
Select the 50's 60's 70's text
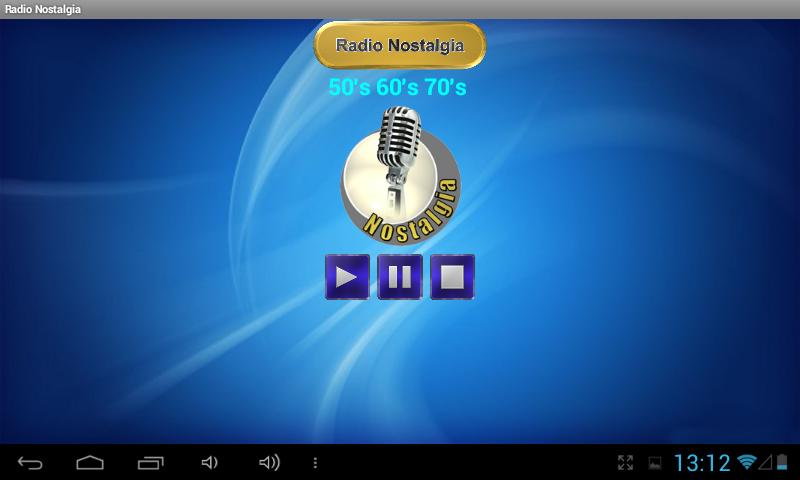click(x=397, y=87)
